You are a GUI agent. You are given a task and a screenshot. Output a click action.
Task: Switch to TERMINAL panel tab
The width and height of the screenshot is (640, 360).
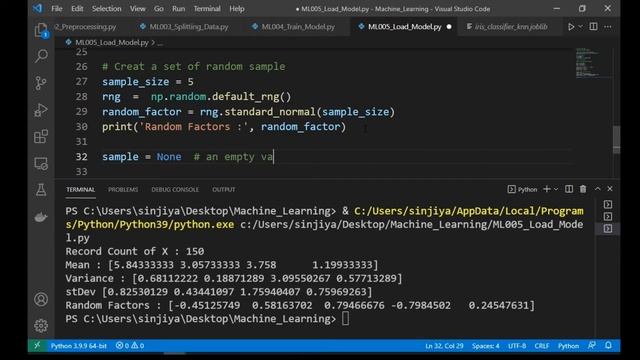(80, 189)
